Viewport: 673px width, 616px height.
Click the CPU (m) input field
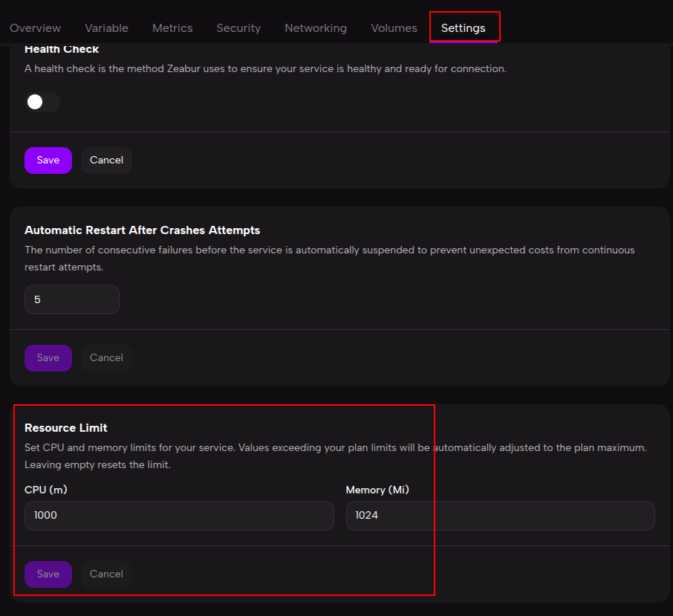pyautogui.click(x=179, y=515)
